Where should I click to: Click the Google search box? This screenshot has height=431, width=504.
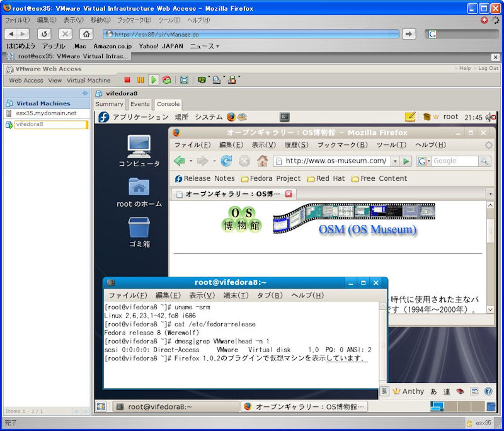[x=455, y=161]
